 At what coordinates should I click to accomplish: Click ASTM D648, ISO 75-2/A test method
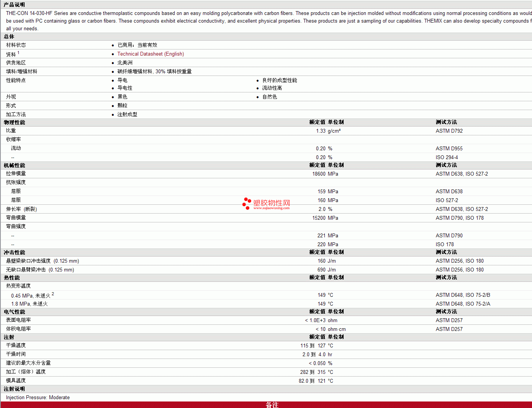[463, 304]
